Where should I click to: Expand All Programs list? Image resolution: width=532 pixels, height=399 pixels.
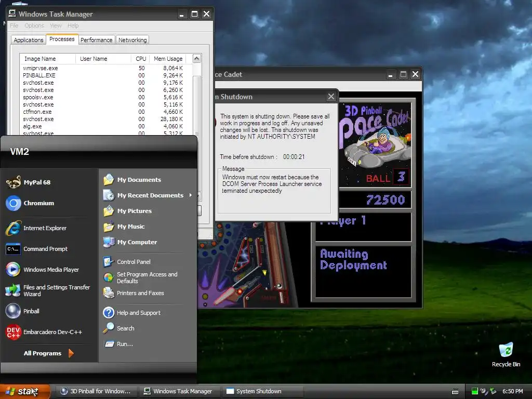point(48,353)
